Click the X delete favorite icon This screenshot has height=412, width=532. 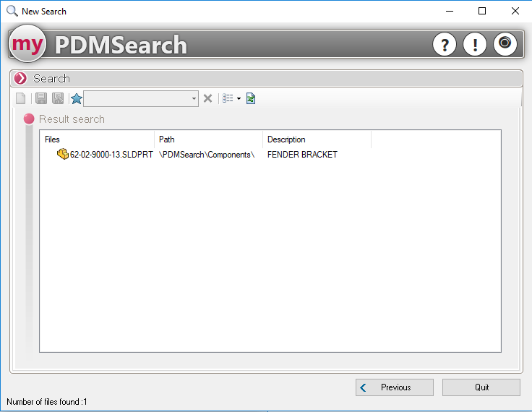point(207,98)
